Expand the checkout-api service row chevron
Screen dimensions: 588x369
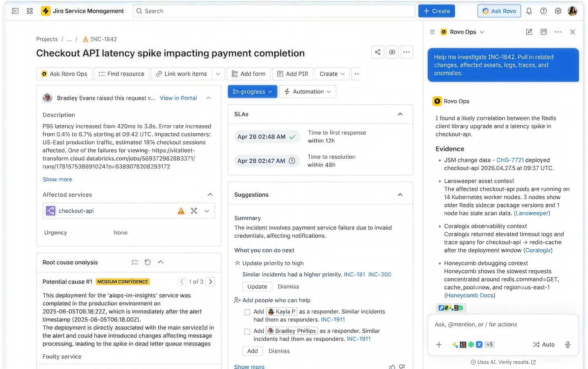pyautogui.click(x=207, y=211)
